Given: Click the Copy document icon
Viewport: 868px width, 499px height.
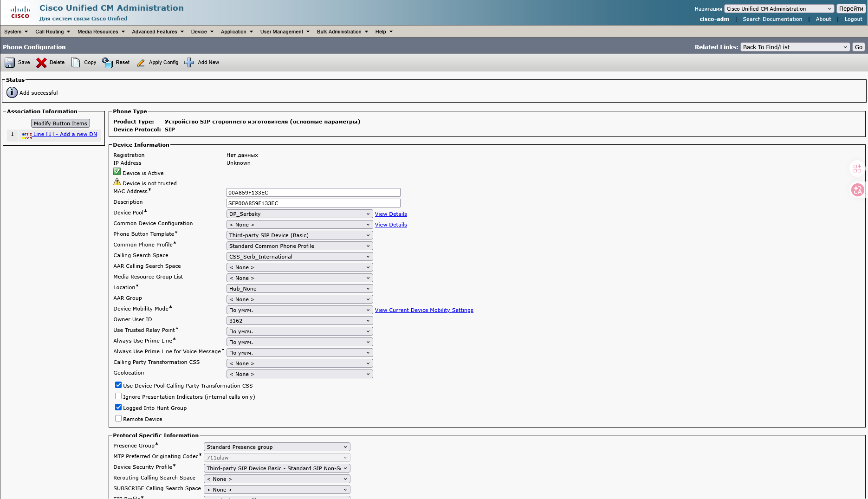Looking at the screenshot, I should point(75,63).
